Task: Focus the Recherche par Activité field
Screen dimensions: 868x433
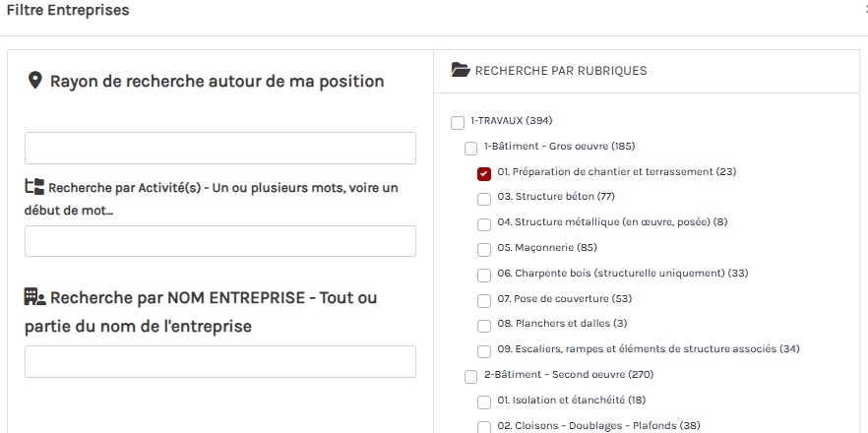Action: [220, 241]
